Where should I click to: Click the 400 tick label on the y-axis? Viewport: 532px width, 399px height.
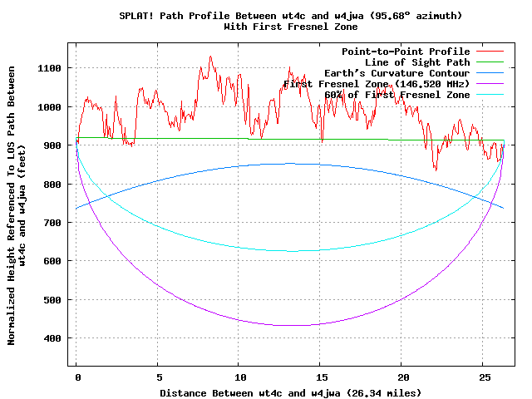point(55,338)
